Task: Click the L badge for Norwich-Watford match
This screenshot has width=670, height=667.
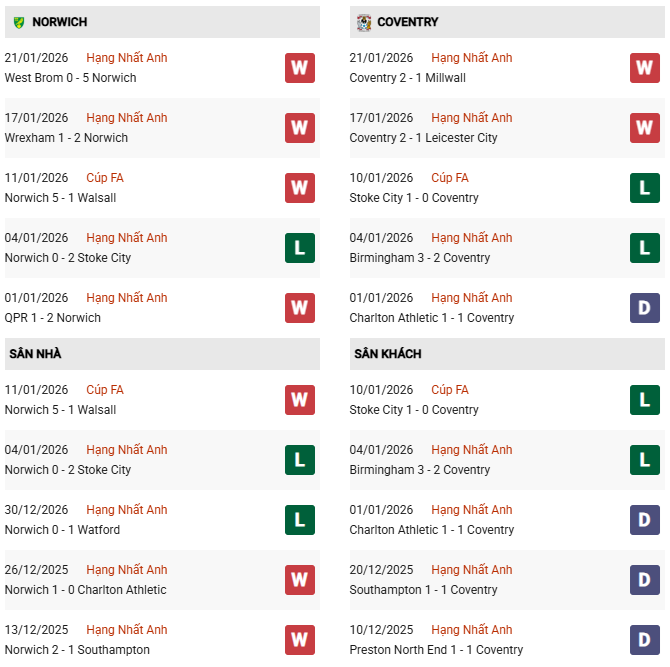Action: click(x=299, y=520)
